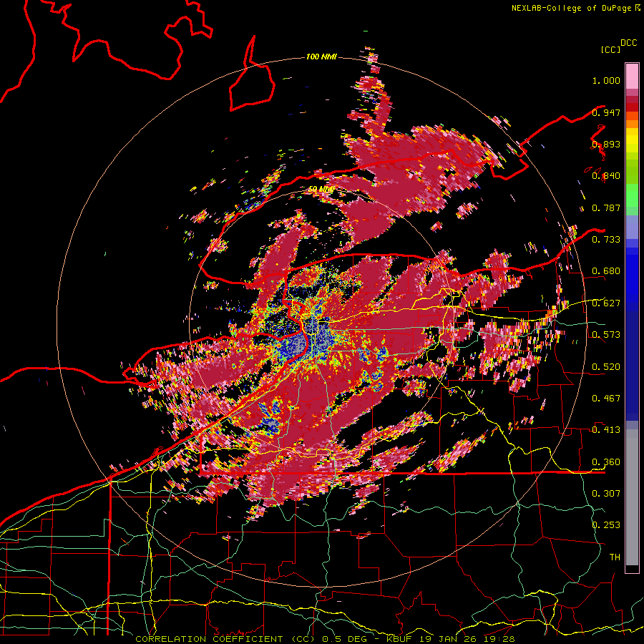This screenshot has width=644, height=644.
Task: Select the 0.947 legend value
Action: [x=606, y=112]
